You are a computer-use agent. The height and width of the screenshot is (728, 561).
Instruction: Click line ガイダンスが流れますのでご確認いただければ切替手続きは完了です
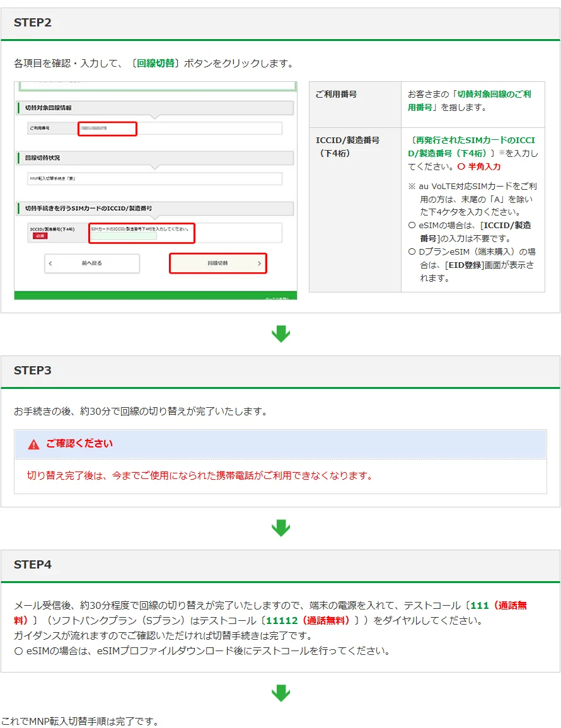163,635
